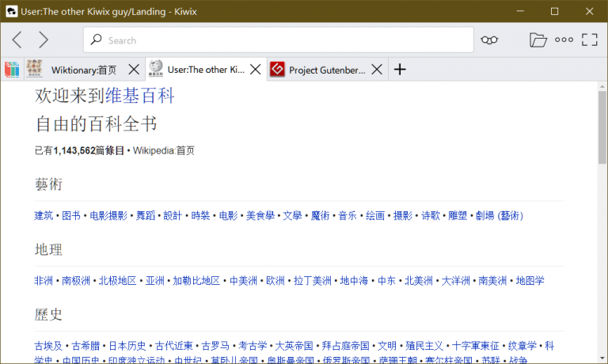The image size is (608, 364).
Task: Open the 考古学 link
Action: pos(253,346)
